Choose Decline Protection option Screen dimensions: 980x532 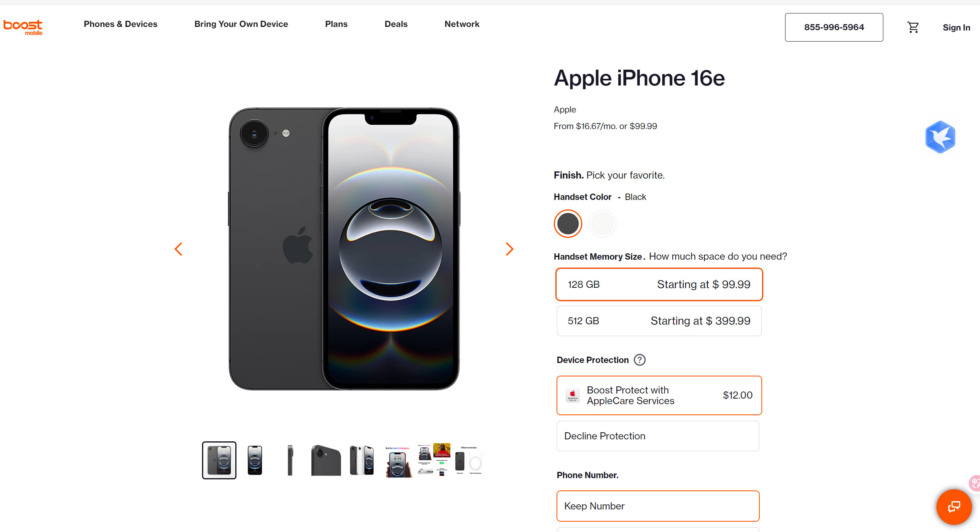(x=658, y=436)
